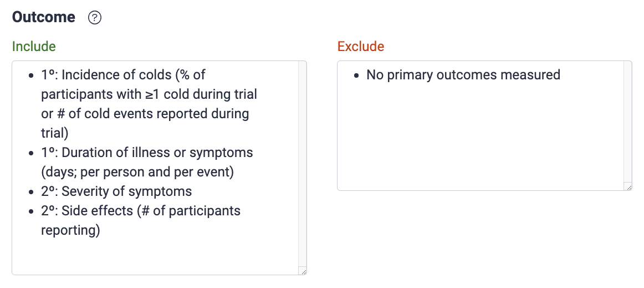Click the word "reporting)" in Include
Image resolution: width=644 pixels, height=288 pixels.
click(x=70, y=230)
